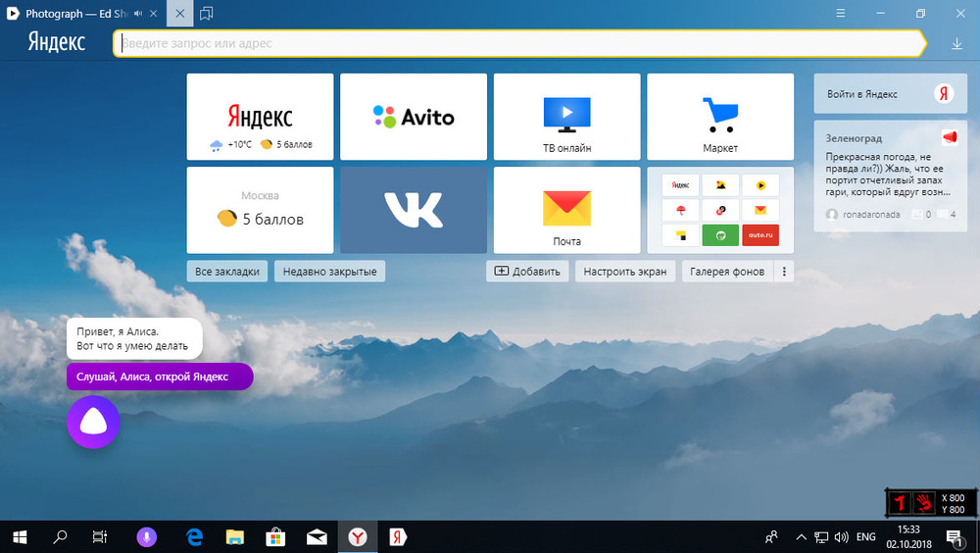The height and width of the screenshot is (553, 980).
Task: Open Alice voice assistant purple button
Action: click(93, 423)
